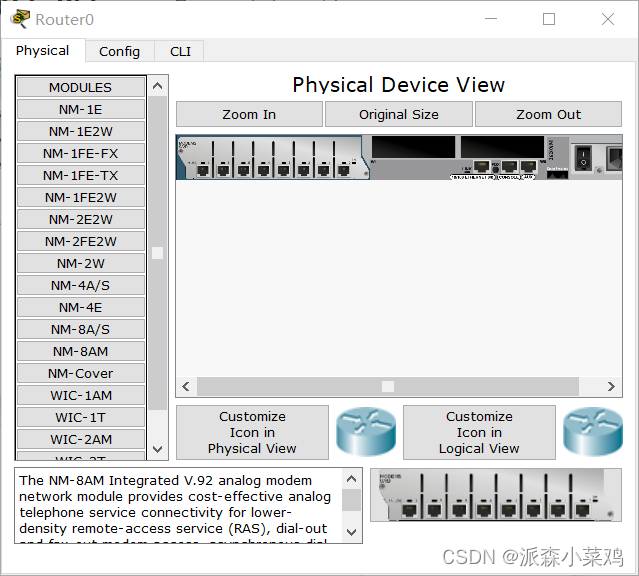Image resolution: width=639 pixels, height=576 pixels.
Task: Choose the NM-4E module
Action: (81, 307)
